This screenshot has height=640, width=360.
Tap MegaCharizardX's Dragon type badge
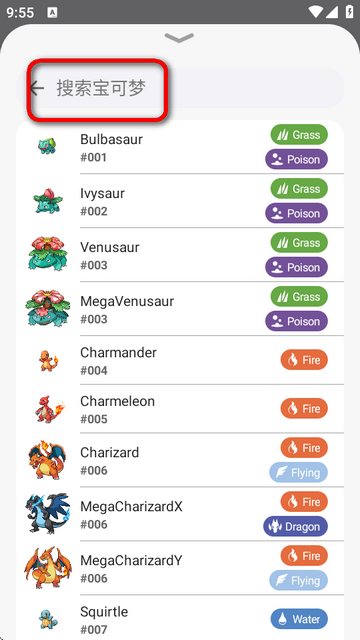point(296,527)
